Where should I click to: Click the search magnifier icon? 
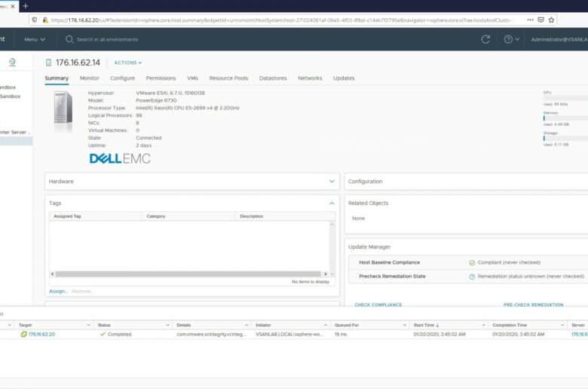click(69, 39)
